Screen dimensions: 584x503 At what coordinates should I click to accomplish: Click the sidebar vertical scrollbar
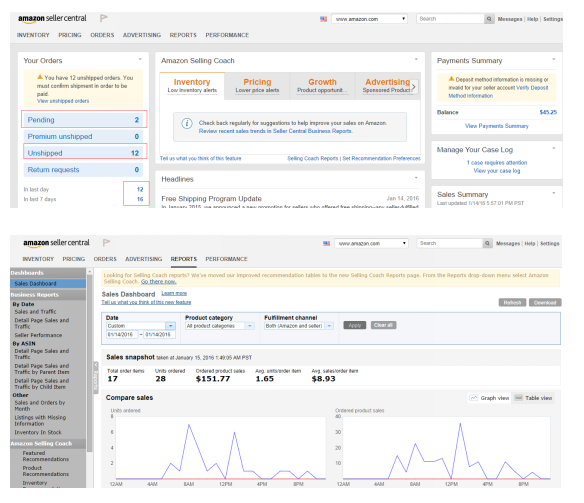(89, 363)
